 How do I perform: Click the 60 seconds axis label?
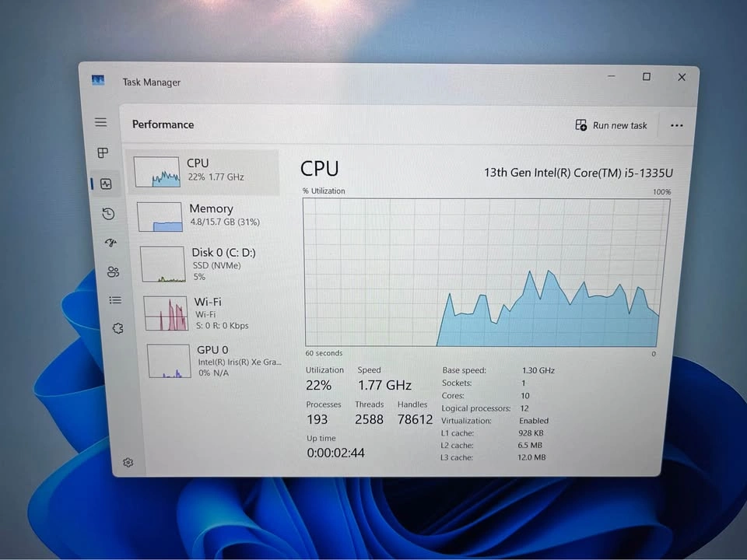[x=324, y=353]
